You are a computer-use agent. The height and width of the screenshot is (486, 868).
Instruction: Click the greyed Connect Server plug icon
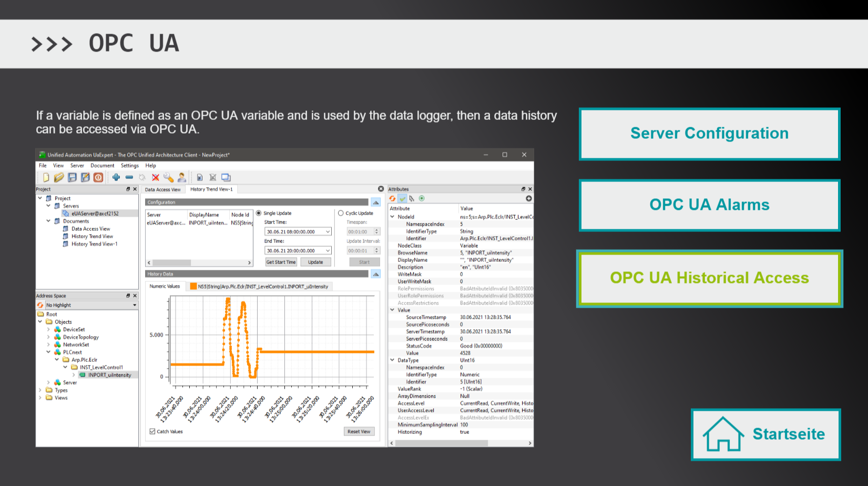[x=142, y=177]
